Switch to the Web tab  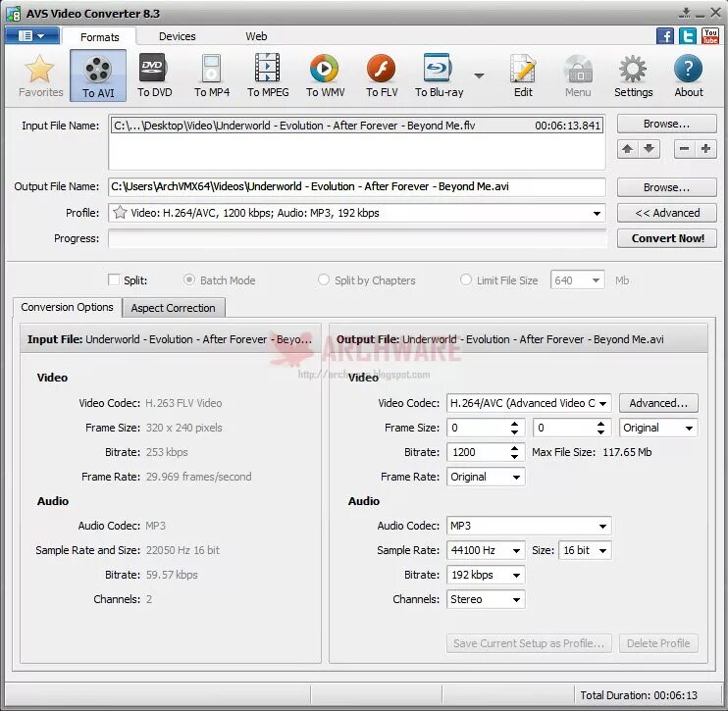[256, 36]
